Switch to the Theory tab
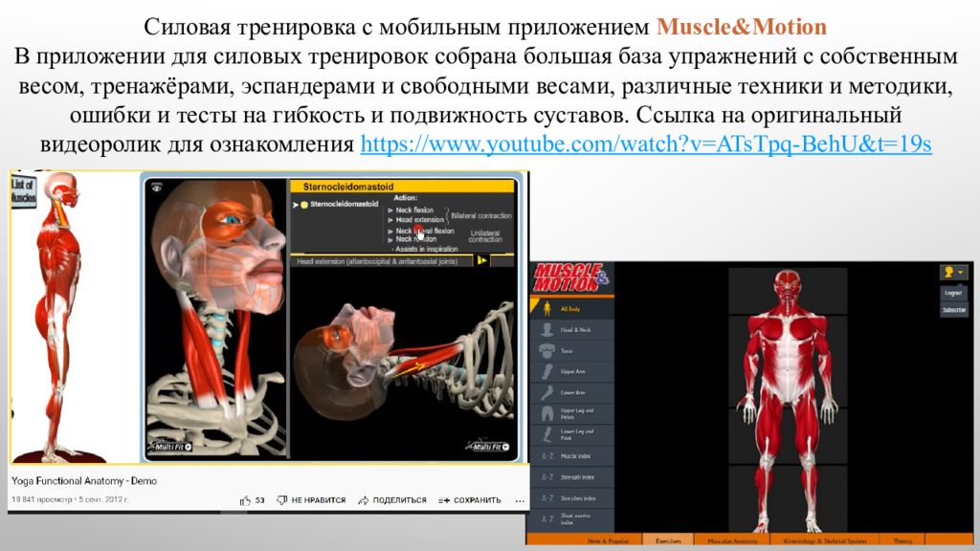The height and width of the screenshot is (551, 980). (x=902, y=540)
